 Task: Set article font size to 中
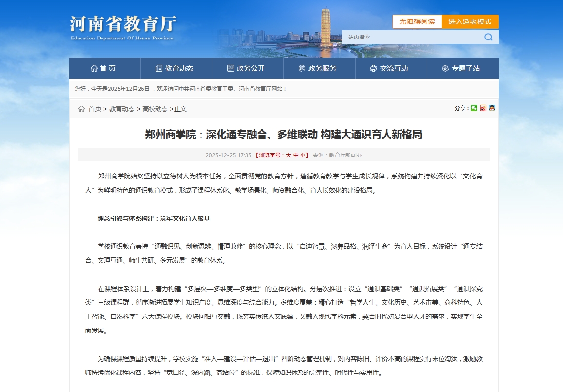[296, 155]
